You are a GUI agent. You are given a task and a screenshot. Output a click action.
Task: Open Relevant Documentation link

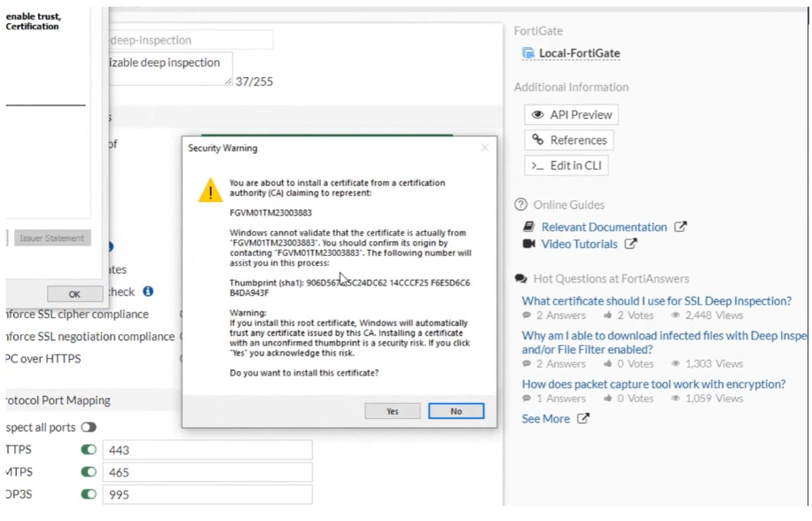pos(604,227)
